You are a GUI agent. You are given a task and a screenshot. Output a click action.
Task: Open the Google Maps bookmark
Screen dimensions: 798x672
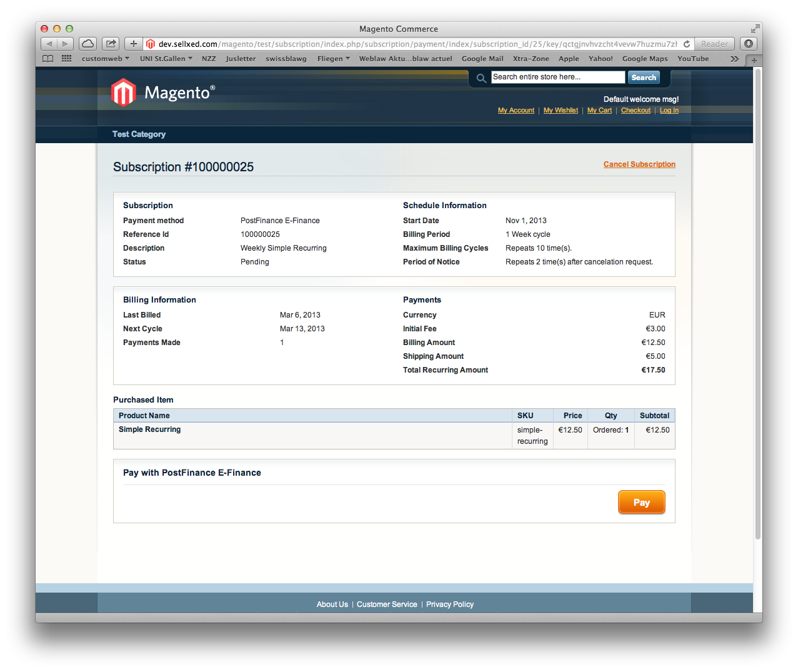point(645,59)
